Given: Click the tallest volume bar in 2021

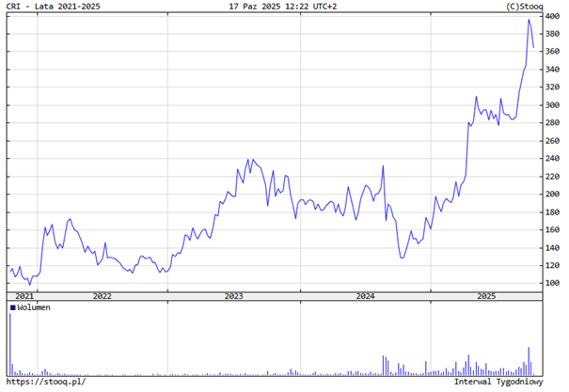Looking at the screenshot, I should (10, 343).
